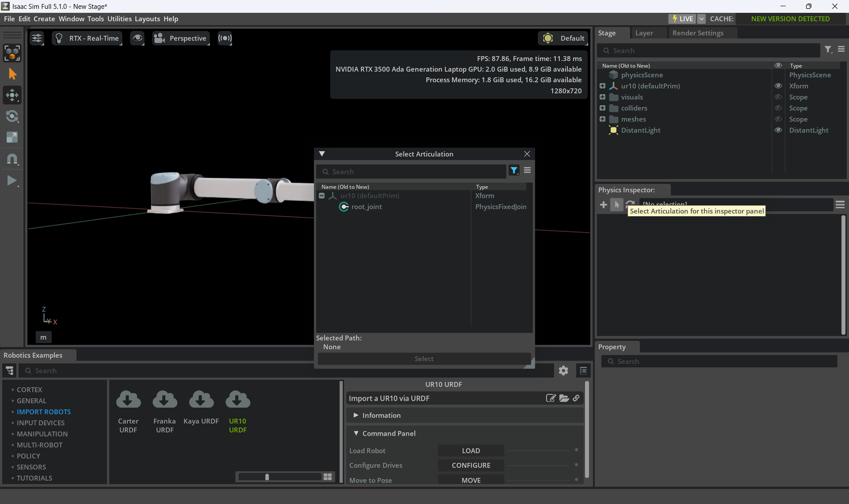
Task: Select the Scale tool in left toolbar
Action: click(x=12, y=137)
